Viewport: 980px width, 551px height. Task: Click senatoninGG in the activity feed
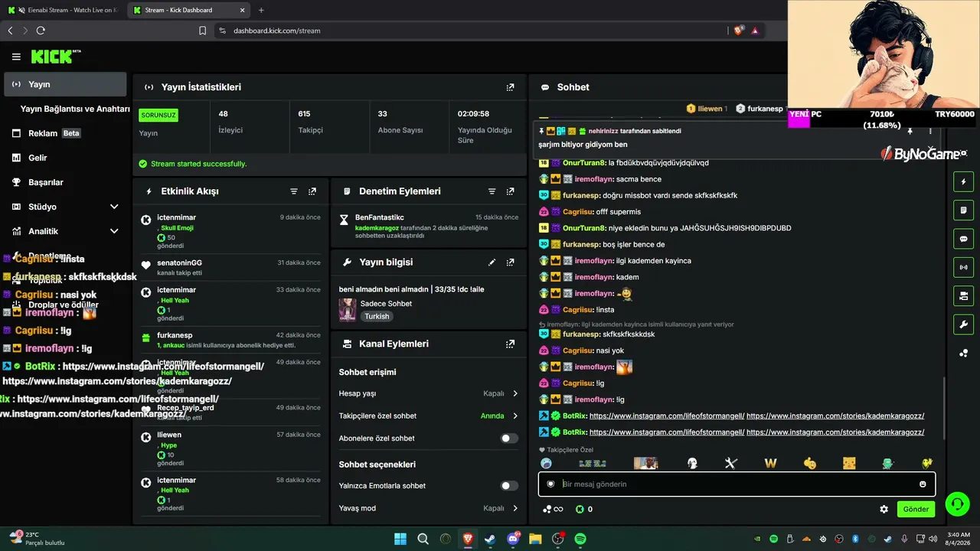[x=179, y=262]
